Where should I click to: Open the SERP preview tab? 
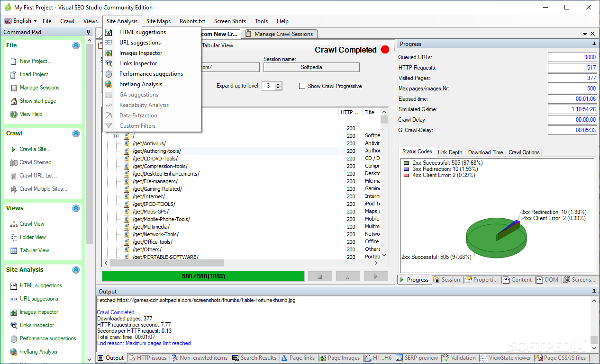(417, 358)
